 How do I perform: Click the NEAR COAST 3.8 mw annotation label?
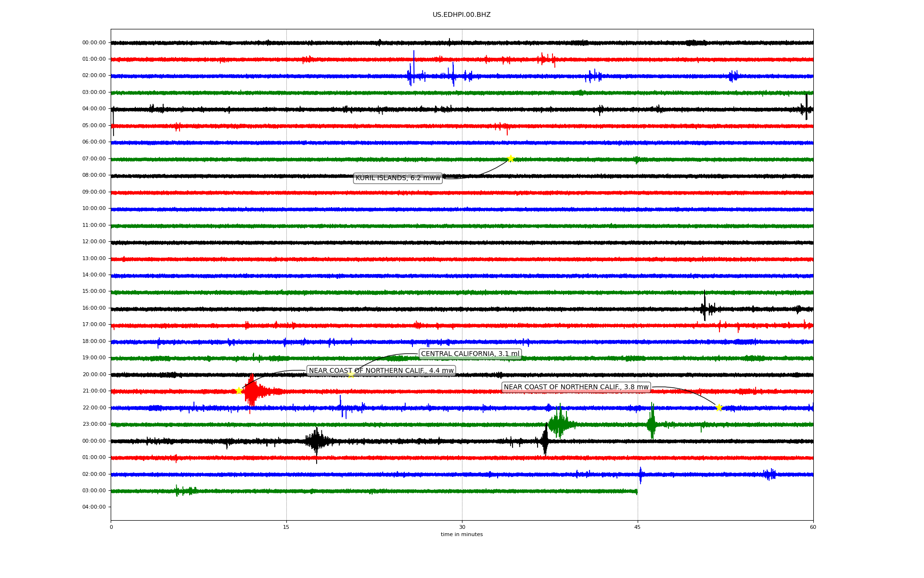(x=576, y=387)
